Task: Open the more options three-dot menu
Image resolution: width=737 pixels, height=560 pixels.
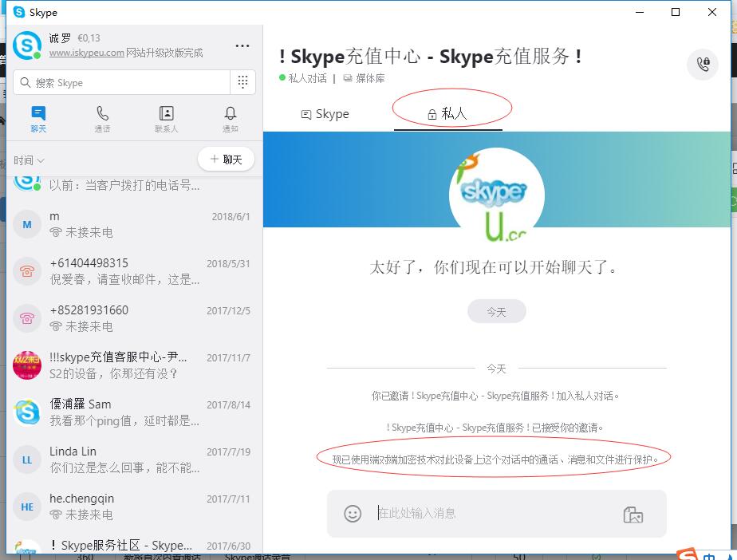Action: (242, 46)
